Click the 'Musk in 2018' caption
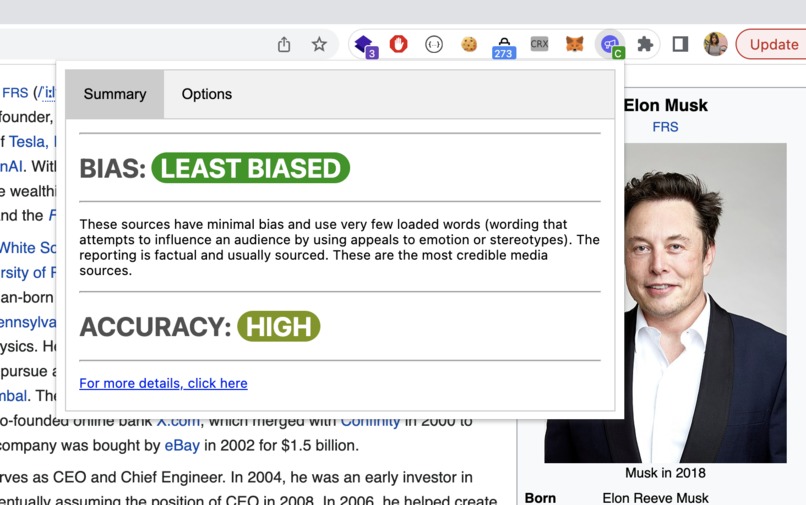This screenshot has width=806, height=505. [665, 473]
